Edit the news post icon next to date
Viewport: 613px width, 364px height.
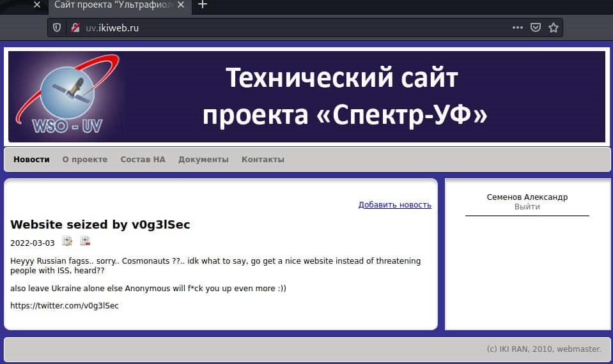[67, 241]
